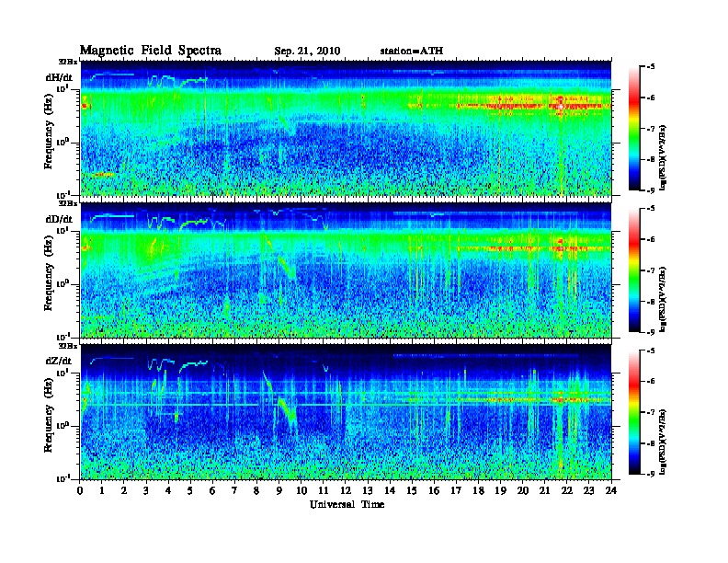Click the dD/dt panel label
This screenshot has width=728, height=563.
pos(59,219)
